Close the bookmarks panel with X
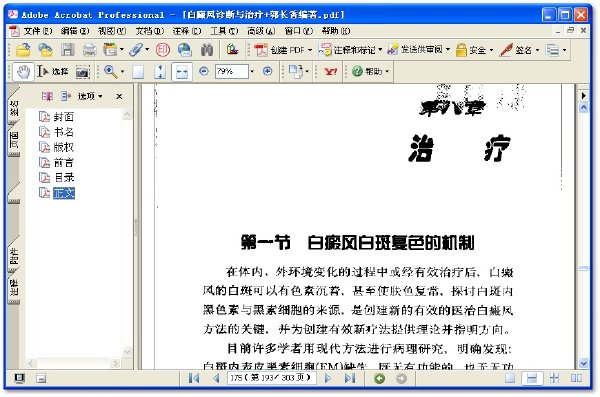Viewport: 600px width, 397px height. 119,96
